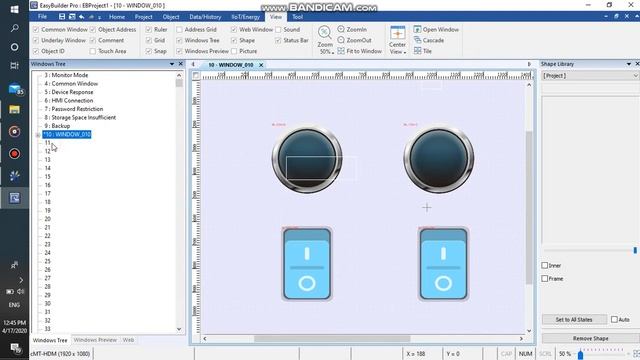Screen dimensions: 640x360
Task: Click the Tile windows icon
Action: pos(417,51)
